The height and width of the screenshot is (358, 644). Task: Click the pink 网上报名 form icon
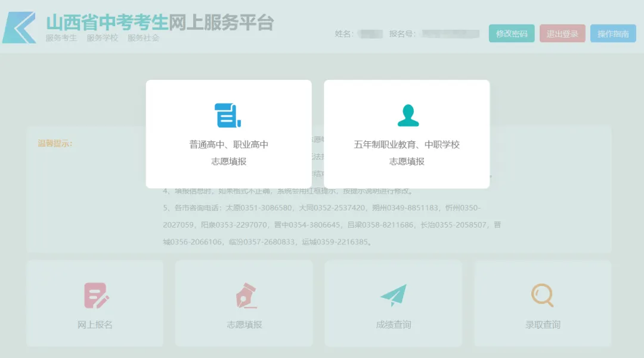point(97,295)
